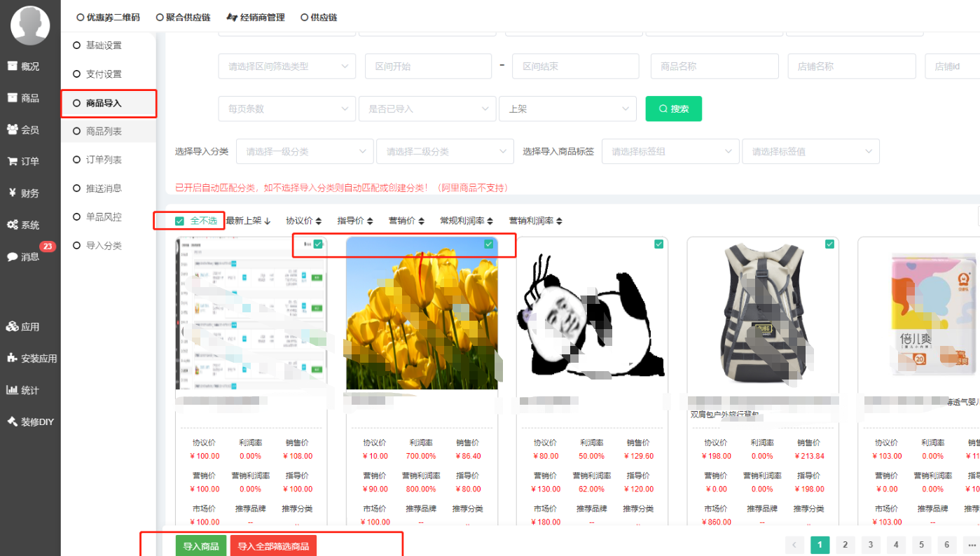Open the panda meme product image
The image size is (980, 556).
coord(592,313)
